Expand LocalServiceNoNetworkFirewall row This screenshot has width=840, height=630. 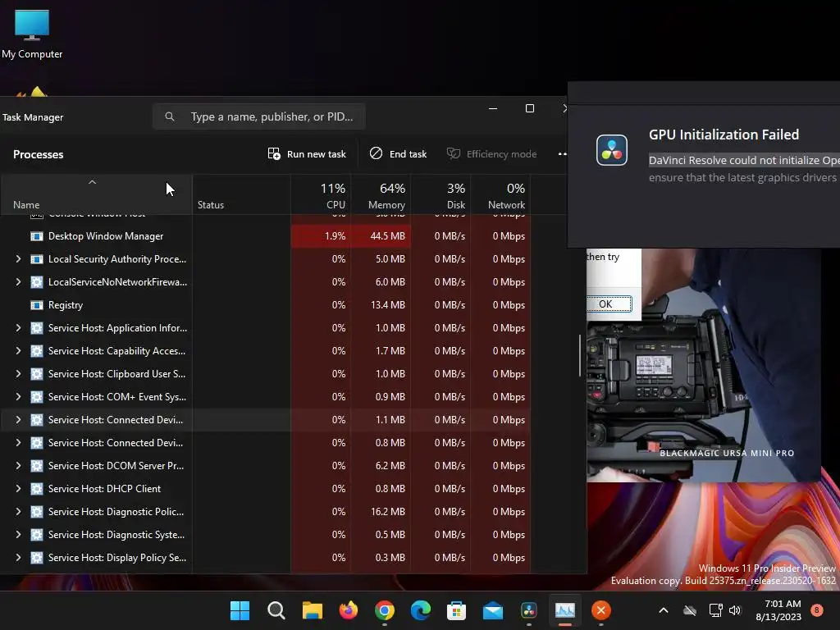(x=18, y=282)
